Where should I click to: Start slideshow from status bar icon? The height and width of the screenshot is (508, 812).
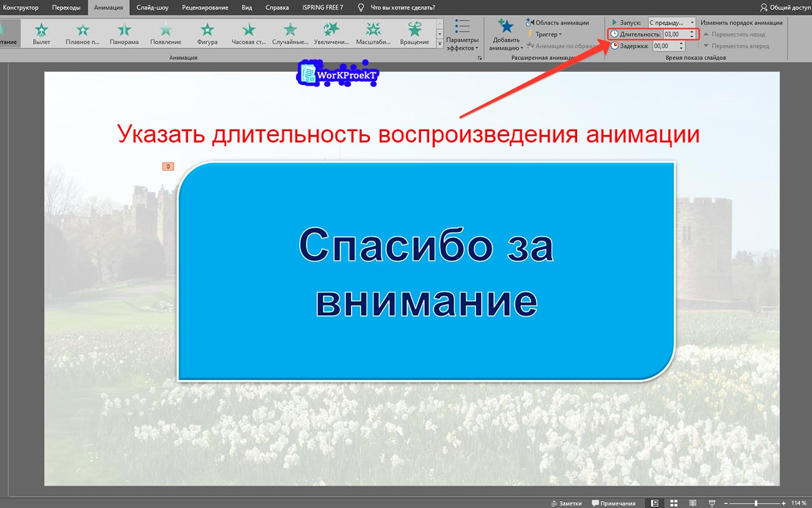[711, 503]
